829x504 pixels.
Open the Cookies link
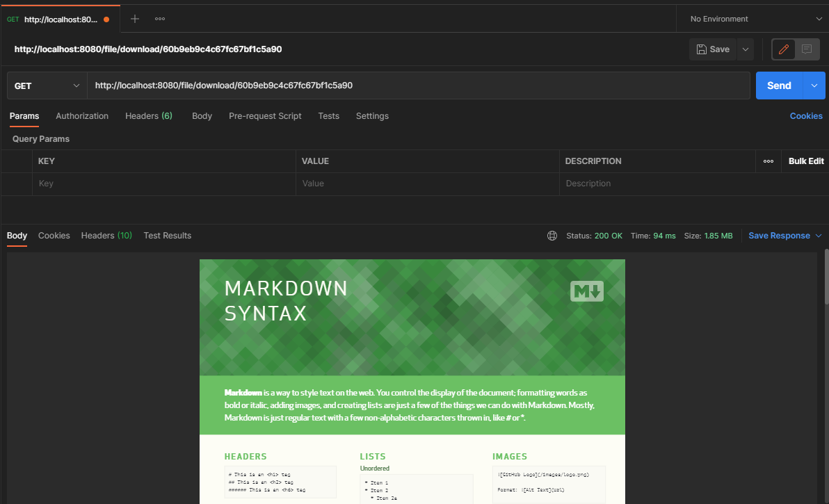coord(806,115)
